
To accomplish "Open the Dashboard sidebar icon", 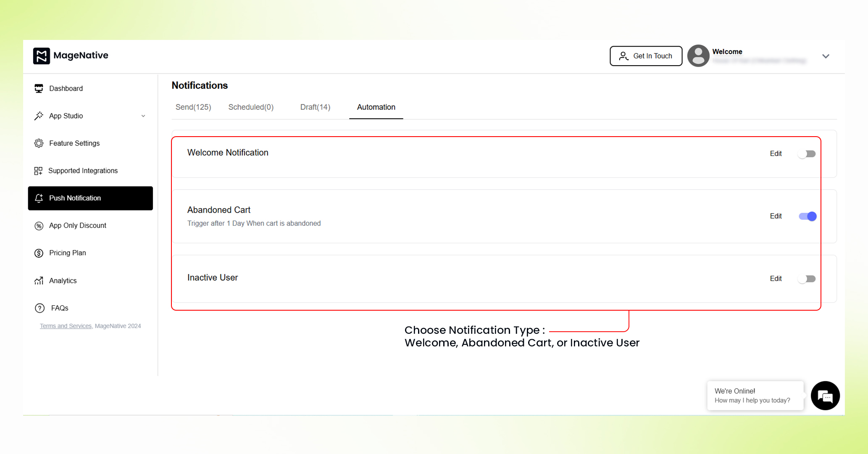I will pyautogui.click(x=39, y=88).
